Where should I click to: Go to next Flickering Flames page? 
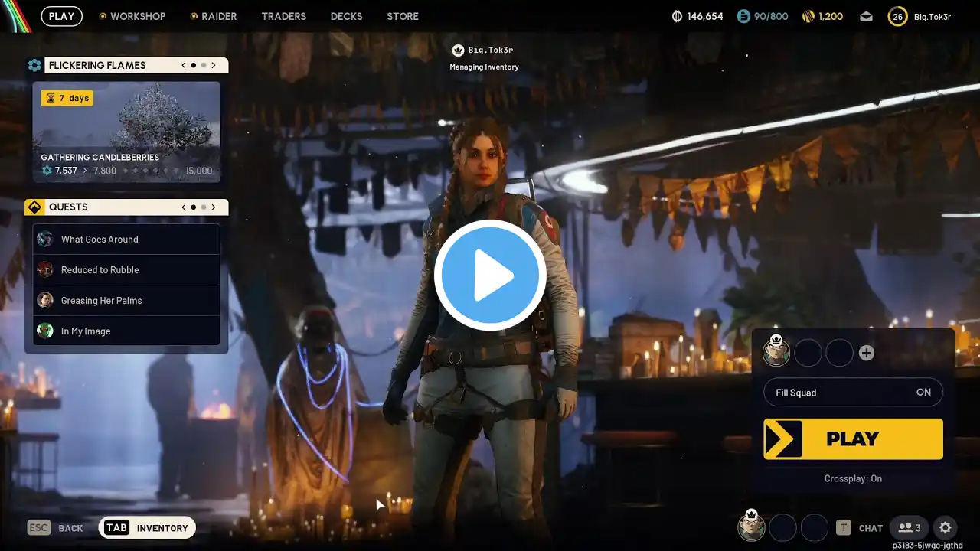pyautogui.click(x=214, y=65)
